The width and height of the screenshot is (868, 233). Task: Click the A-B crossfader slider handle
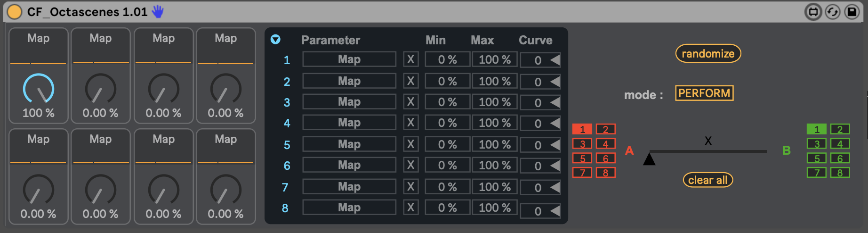(649, 159)
